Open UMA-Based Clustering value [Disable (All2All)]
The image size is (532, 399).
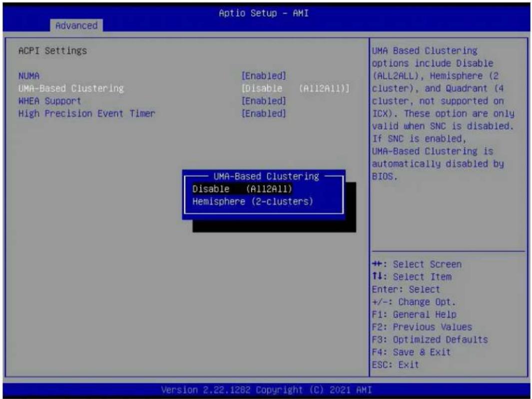295,88
